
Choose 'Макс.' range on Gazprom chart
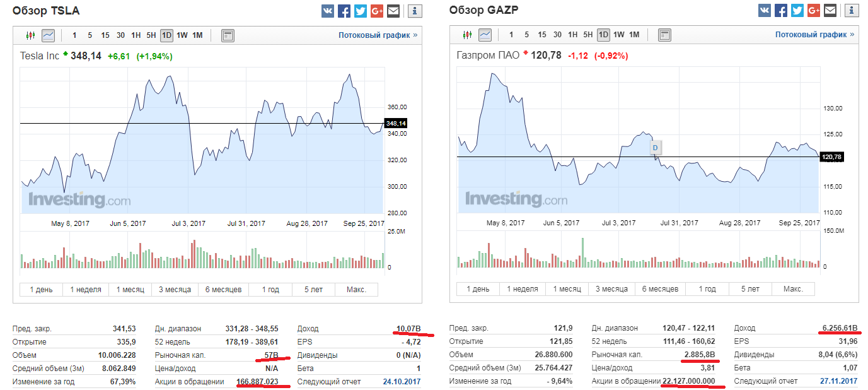pyautogui.click(x=793, y=289)
